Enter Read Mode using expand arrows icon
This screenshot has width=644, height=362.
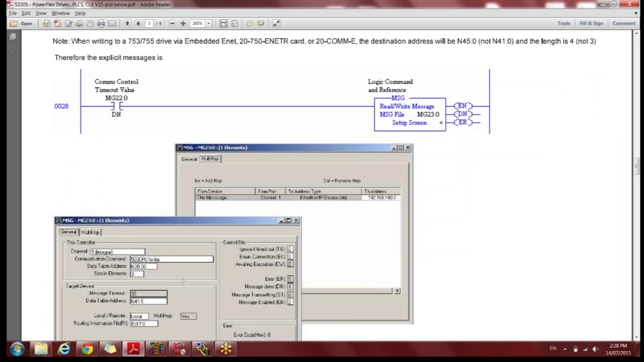click(x=276, y=23)
